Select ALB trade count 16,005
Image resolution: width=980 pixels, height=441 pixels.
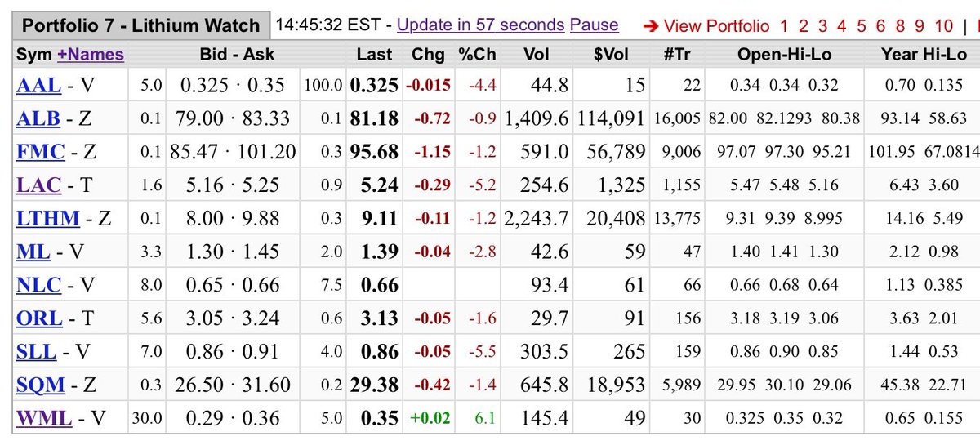click(676, 118)
